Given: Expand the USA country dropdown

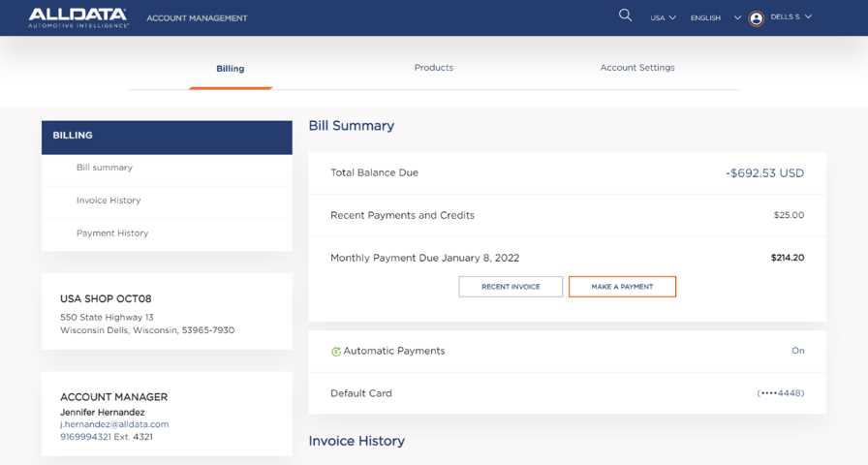Looking at the screenshot, I should pos(663,17).
